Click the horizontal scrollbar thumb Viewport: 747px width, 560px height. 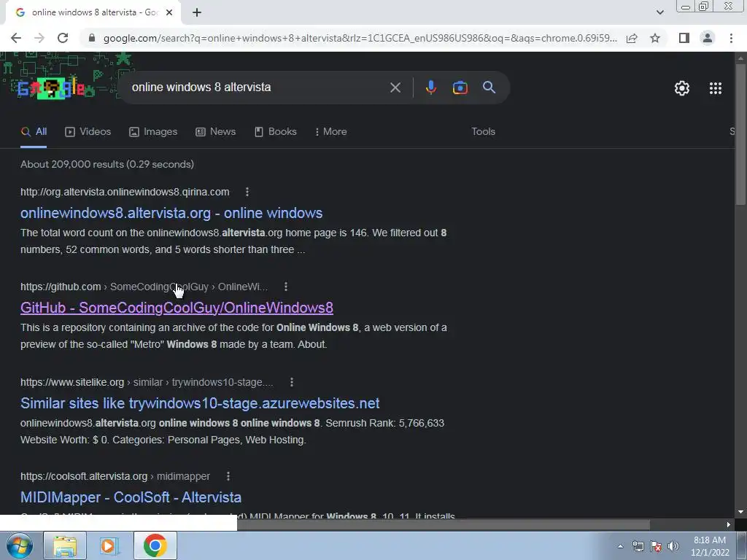pyautogui.click(x=444, y=525)
